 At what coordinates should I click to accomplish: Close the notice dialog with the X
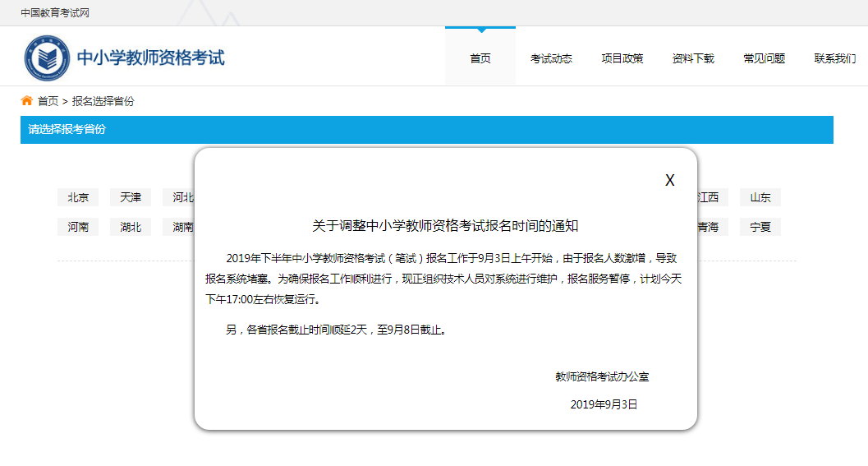click(670, 180)
